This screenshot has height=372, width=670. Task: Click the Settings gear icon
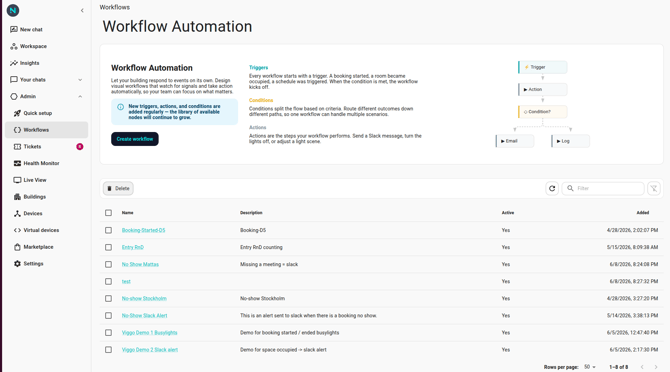[17, 264]
